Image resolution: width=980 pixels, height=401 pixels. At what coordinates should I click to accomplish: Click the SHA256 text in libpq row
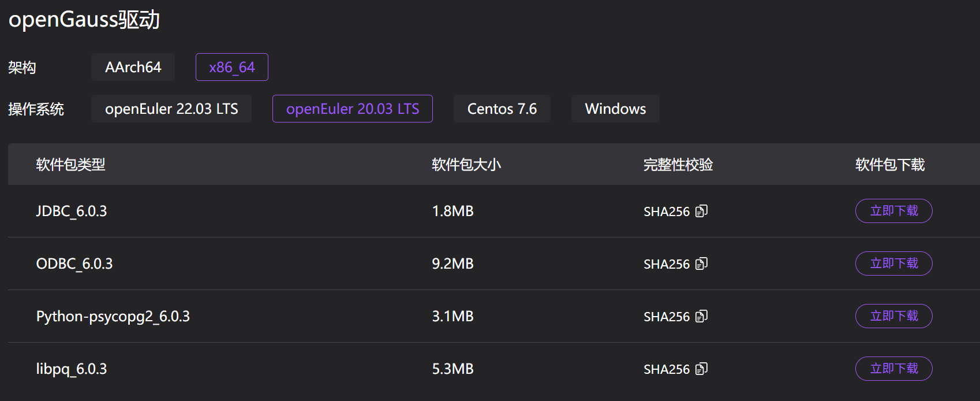(x=667, y=369)
